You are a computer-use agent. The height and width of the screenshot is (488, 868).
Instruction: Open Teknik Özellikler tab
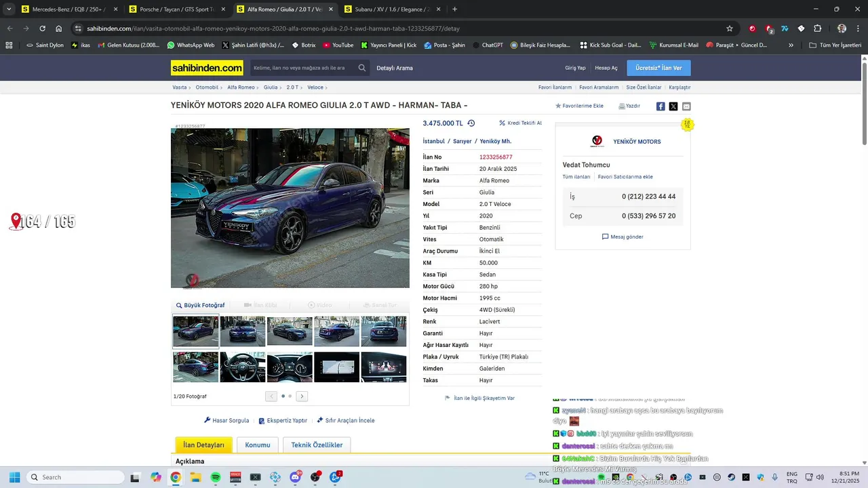click(317, 445)
